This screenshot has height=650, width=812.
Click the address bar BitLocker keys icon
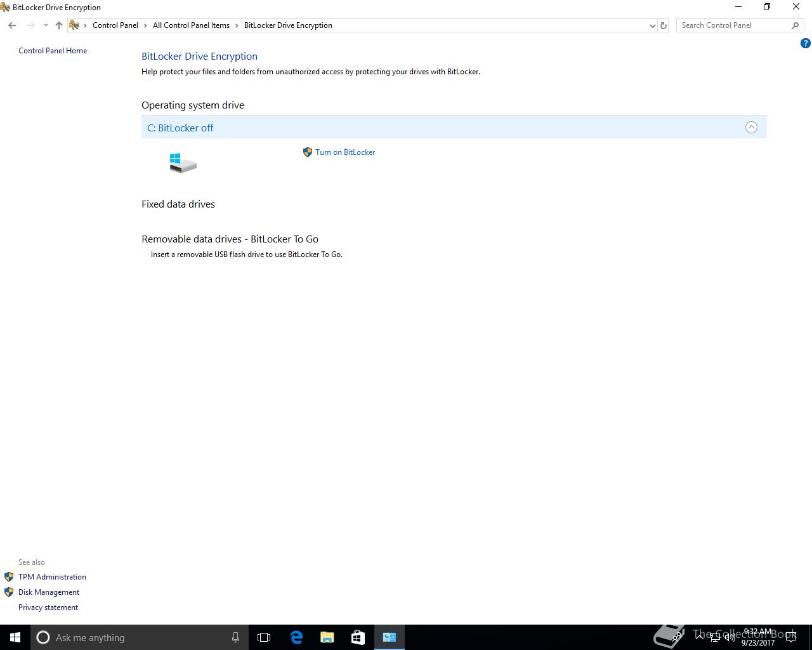click(74, 25)
